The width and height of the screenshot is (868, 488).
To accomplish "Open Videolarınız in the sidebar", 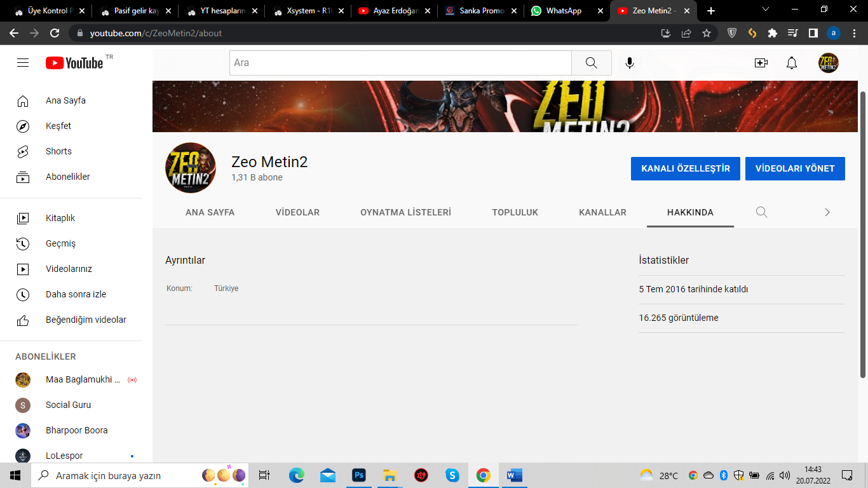I will click(76, 269).
